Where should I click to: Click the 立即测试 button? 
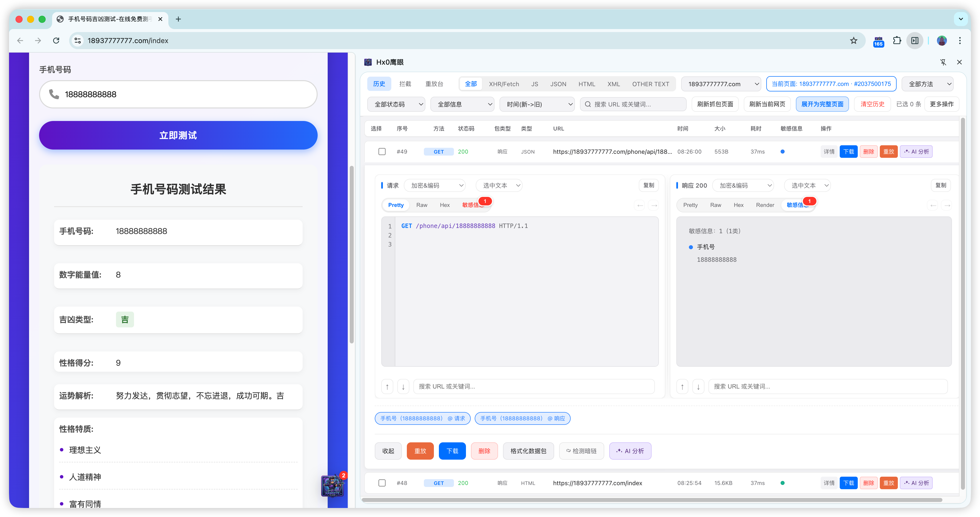[178, 136]
